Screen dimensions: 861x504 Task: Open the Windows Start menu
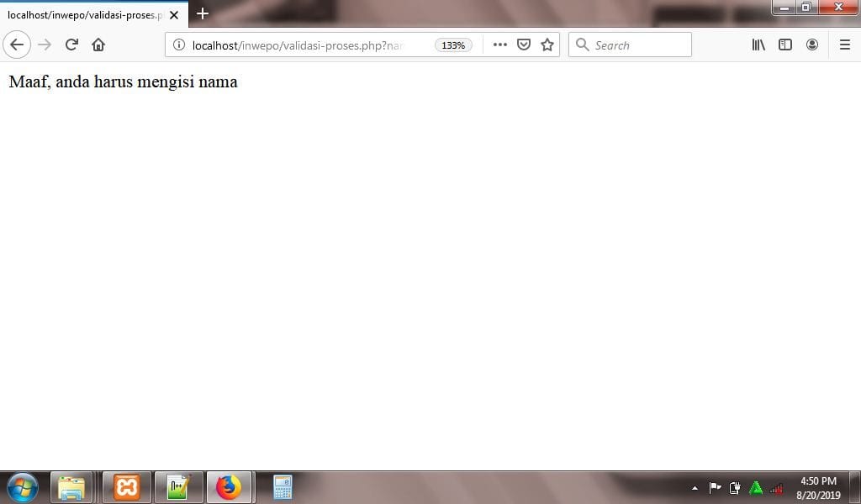[x=23, y=487]
